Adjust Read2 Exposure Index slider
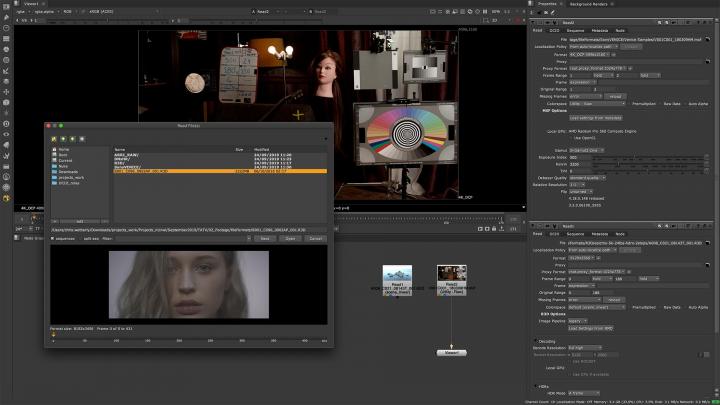The height and width of the screenshot is (405, 720). coord(648,158)
